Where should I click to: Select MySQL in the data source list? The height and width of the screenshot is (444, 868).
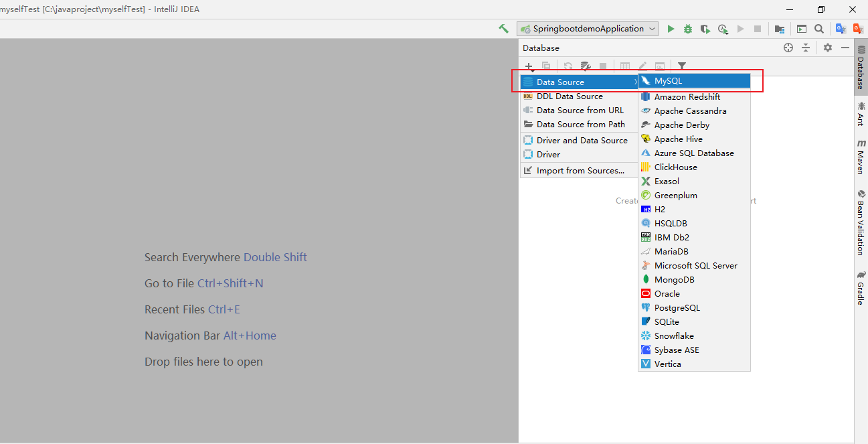pos(694,80)
